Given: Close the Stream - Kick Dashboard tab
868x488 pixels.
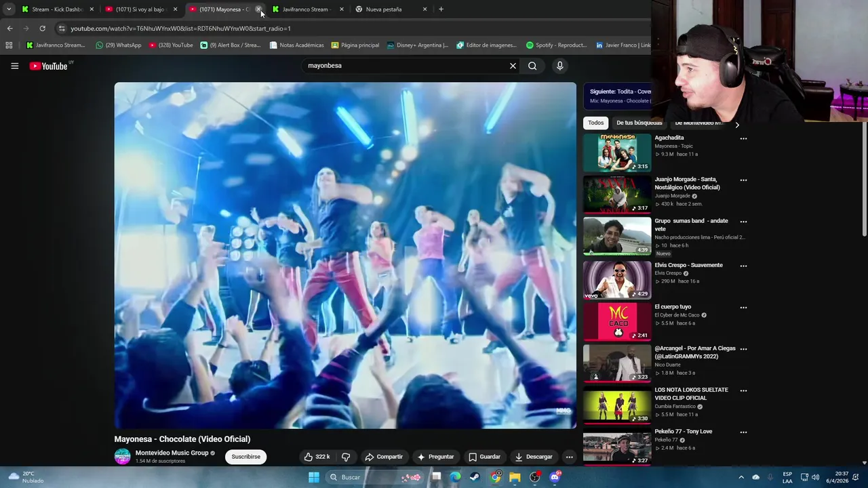Looking at the screenshot, I should tap(92, 9).
